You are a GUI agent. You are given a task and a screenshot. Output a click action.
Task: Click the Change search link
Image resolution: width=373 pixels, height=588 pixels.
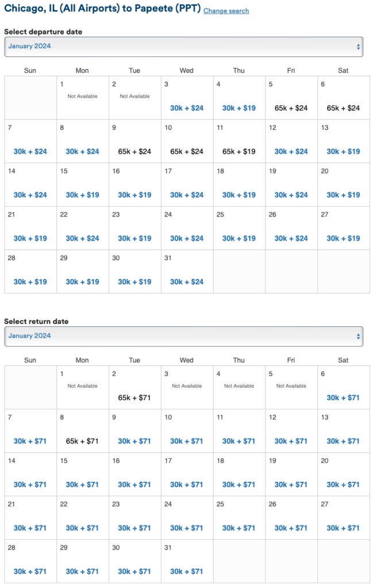(x=226, y=11)
